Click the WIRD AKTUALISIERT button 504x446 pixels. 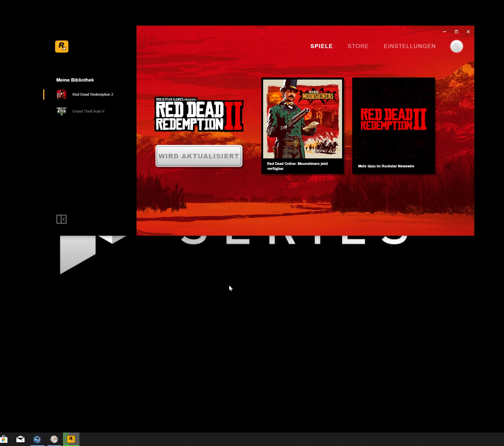pyautogui.click(x=199, y=156)
